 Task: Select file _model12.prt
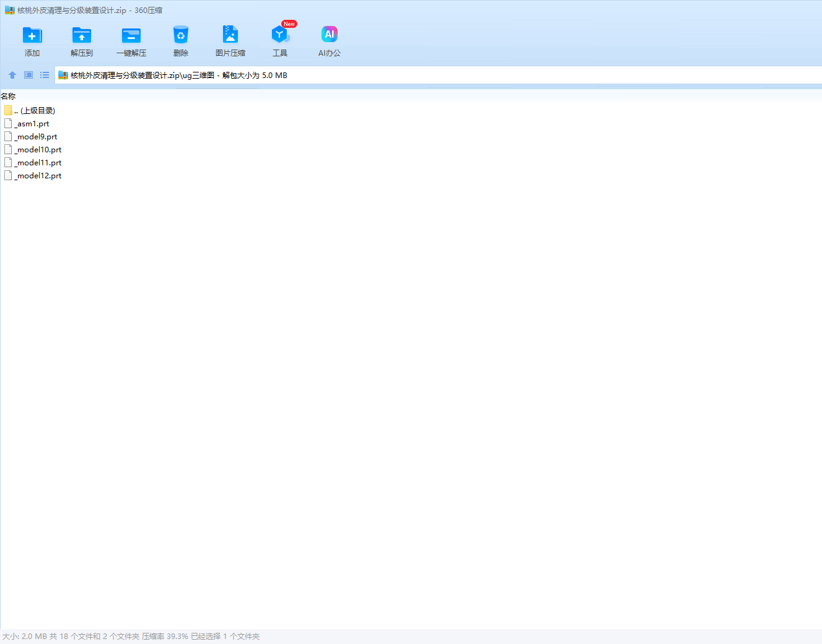click(x=32, y=175)
